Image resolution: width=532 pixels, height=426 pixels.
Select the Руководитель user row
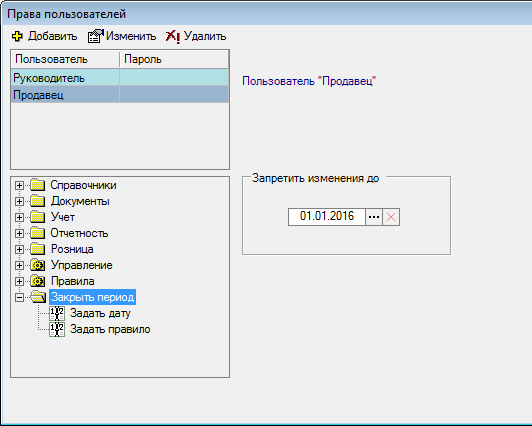[x=120, y=78]
